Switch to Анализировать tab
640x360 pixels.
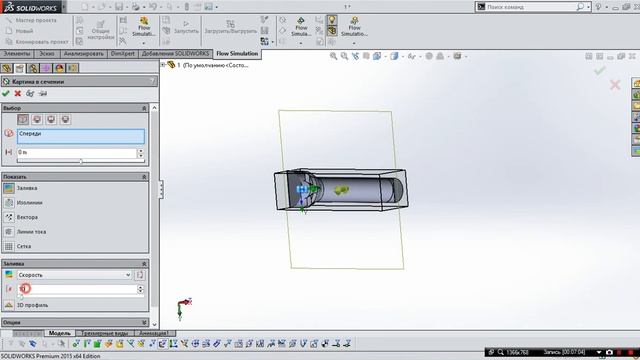coord(84,54)
